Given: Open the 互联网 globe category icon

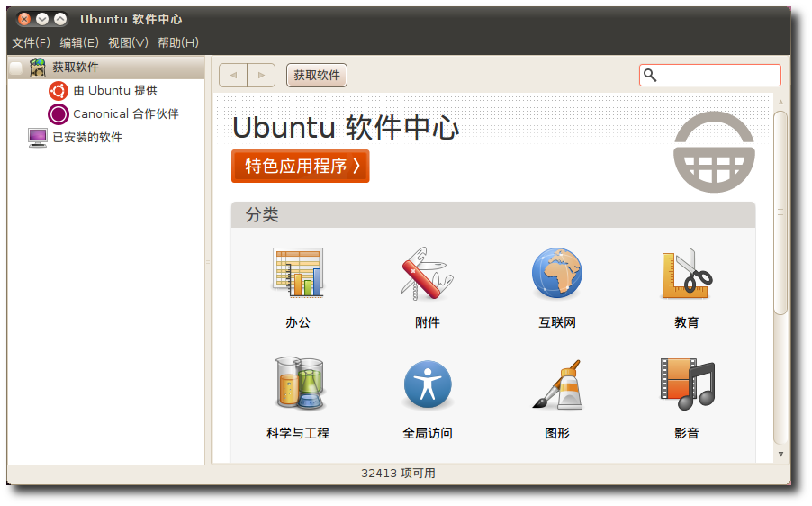Looking at the screenshot, I should click(557, 273).
